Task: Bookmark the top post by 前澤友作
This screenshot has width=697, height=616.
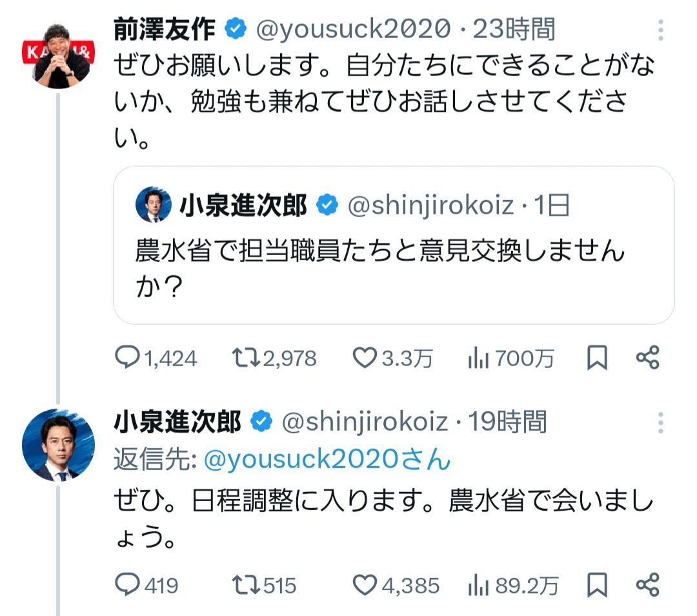Action: click(597, 358)
